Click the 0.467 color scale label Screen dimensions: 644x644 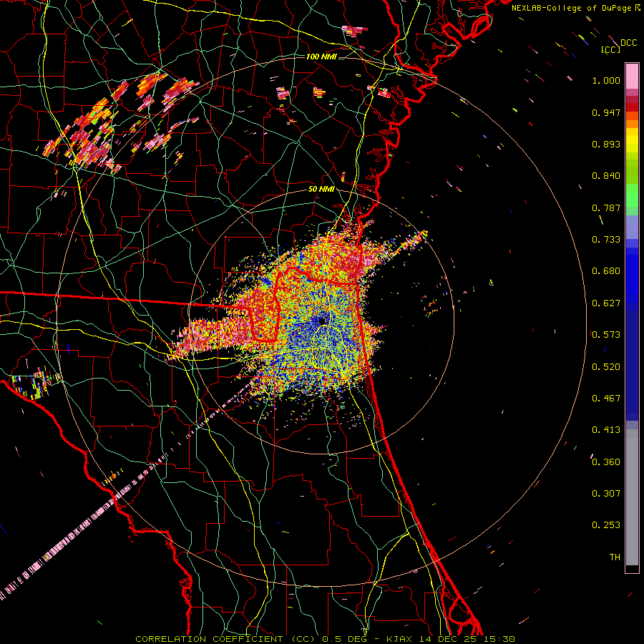pos(606,399)
